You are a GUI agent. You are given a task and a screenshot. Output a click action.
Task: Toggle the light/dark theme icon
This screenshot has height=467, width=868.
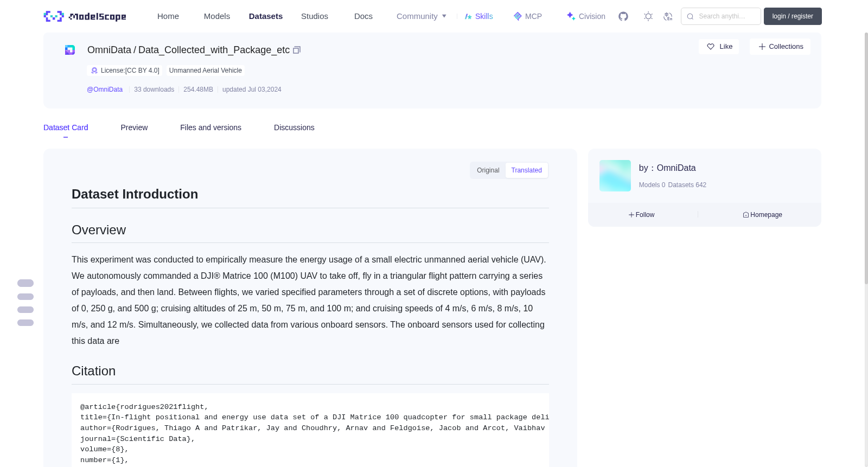click(x=648, y=16)
